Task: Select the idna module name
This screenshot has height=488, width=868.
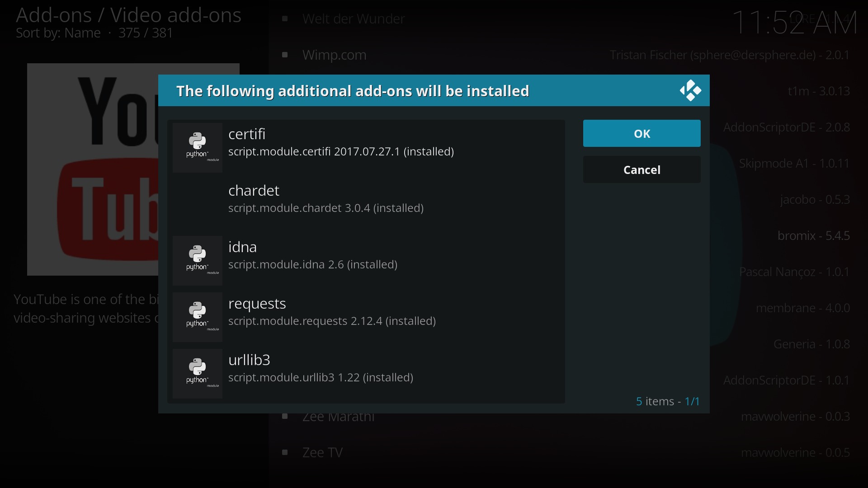Action: tap(243, 247)
